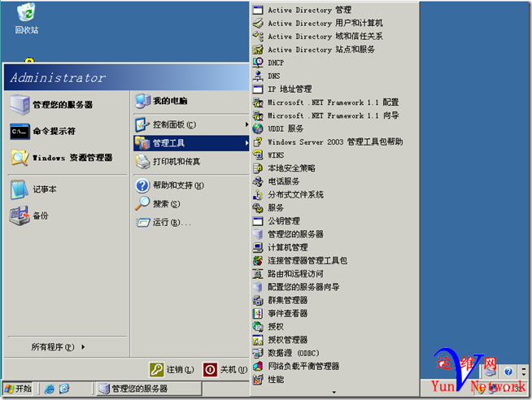The width and height of the screenshot is (532, 400).
Task: Open Windows Server 2003 管理工具包帮助
Action: 334,142
